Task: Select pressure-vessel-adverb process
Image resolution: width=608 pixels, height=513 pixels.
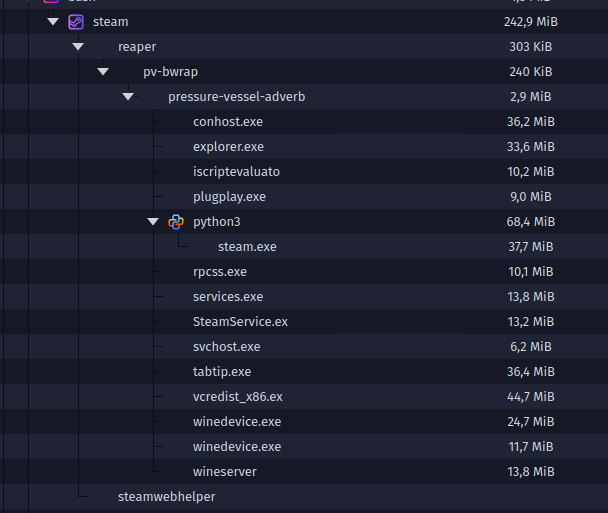Action: tap(304, 97)
